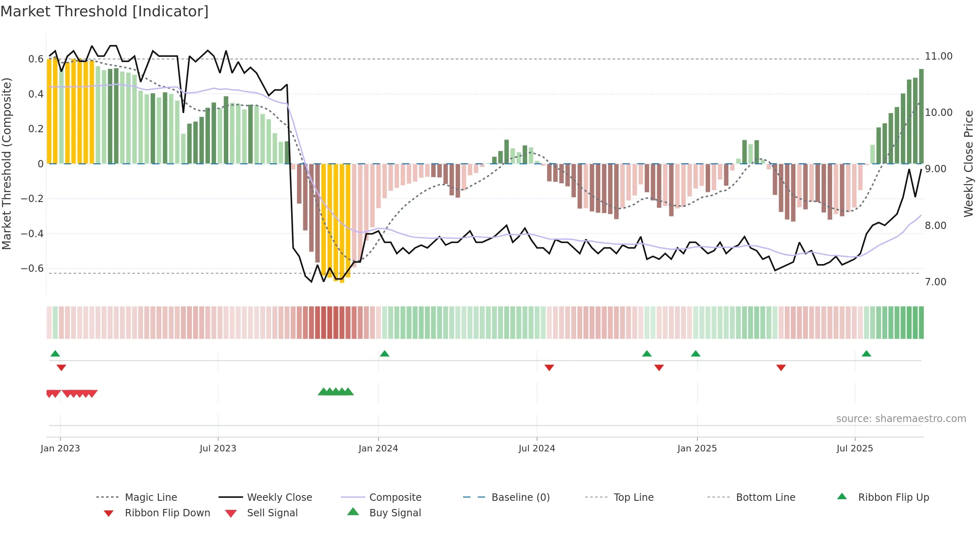Viewport: 980px width, 551px height.
Task: Click the chart title Market Threshold [Indicator]
Action: (105, 11)
